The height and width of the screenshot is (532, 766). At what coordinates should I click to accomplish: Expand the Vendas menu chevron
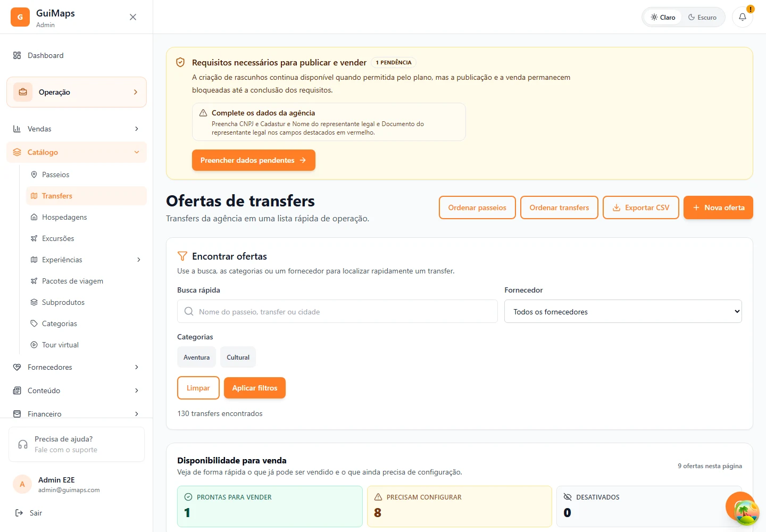(137, 129)
